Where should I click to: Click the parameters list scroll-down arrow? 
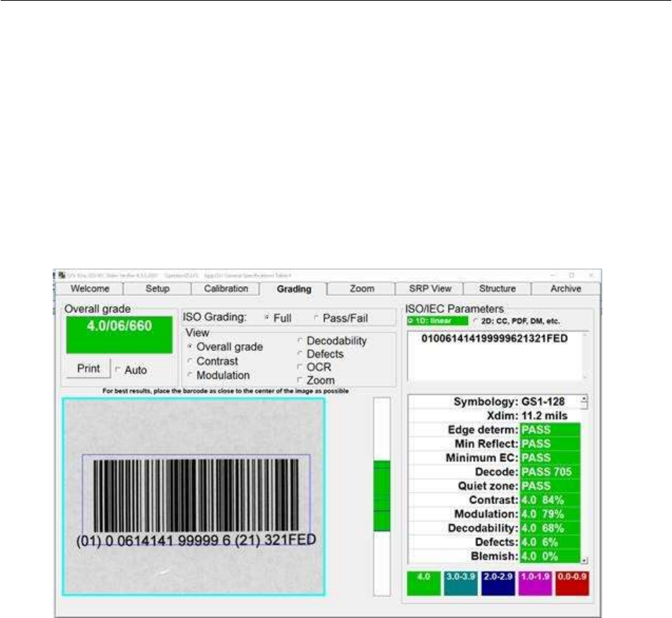pyautogui.click(x=583, y=560)
